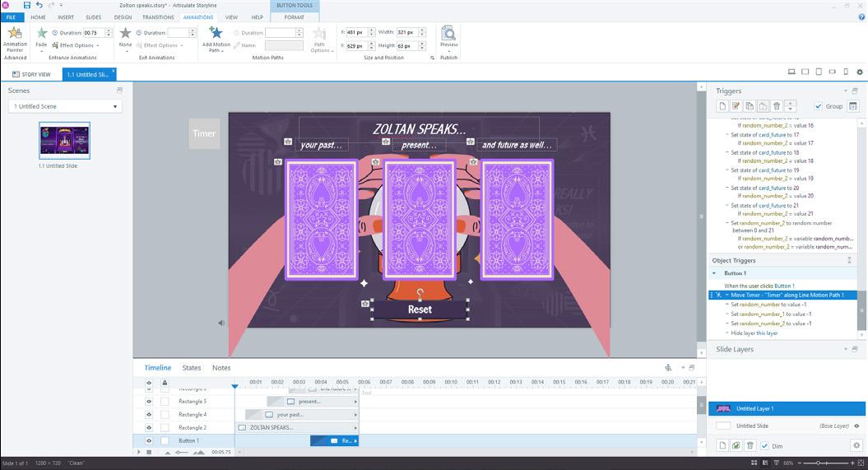868x470 pixels.
Task: Duplicate the selected slide layer
Action: [x=736, y=445]
